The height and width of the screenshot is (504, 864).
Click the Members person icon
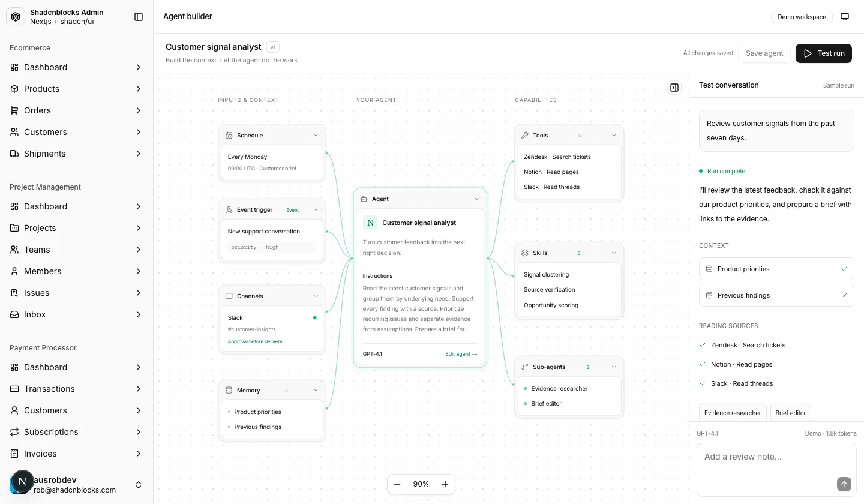click(14, 271)
